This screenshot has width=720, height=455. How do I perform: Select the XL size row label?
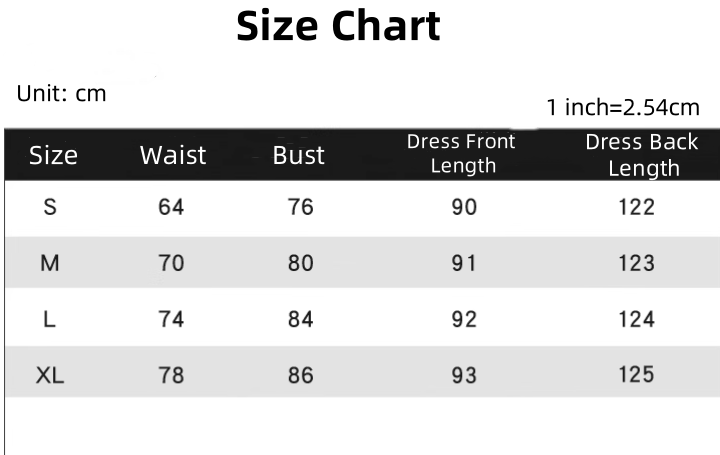50,375
